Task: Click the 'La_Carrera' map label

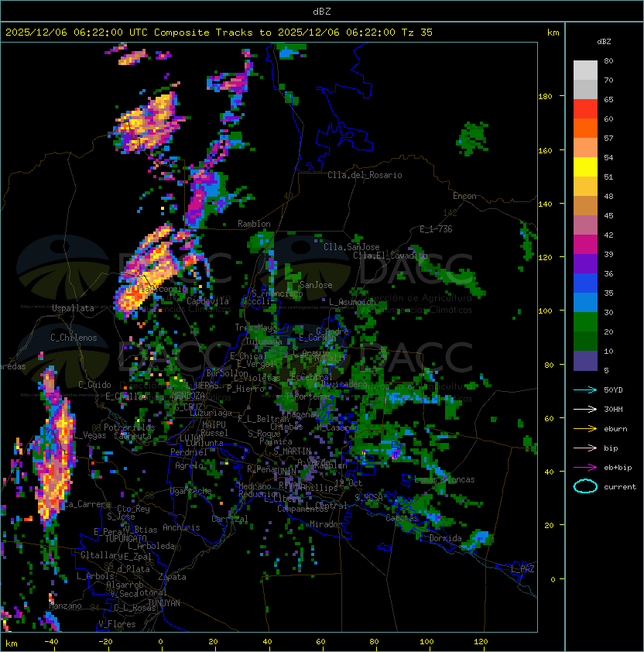Action: coord(87,504)
